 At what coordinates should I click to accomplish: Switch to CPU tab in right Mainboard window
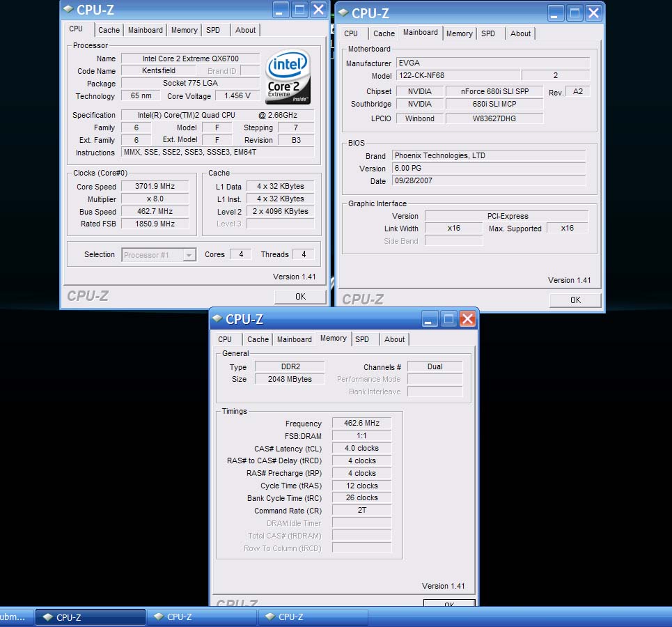pos(351,33)
